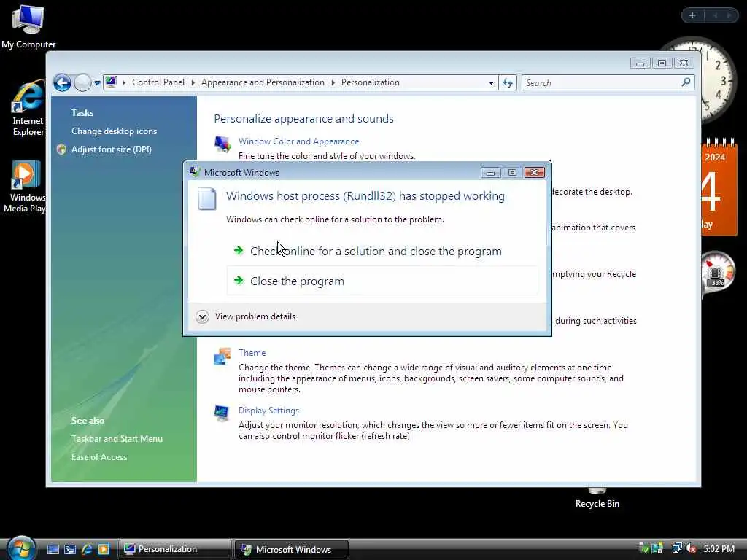Launch Internet Explorer from quick launch

(x=87, y=549)
